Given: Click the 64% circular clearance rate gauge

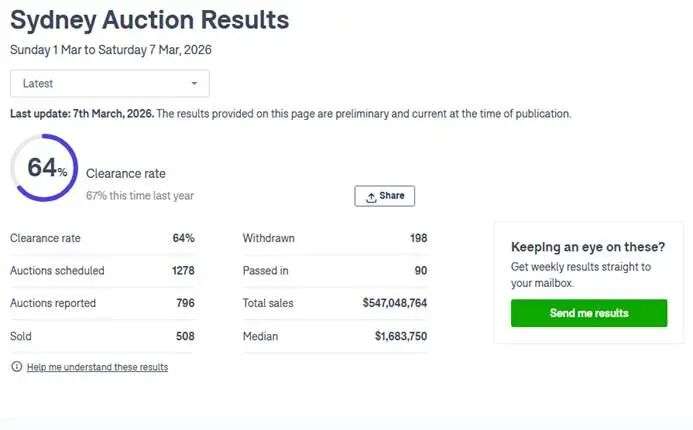Looking at the screenshot, I should tap(44, 168).
